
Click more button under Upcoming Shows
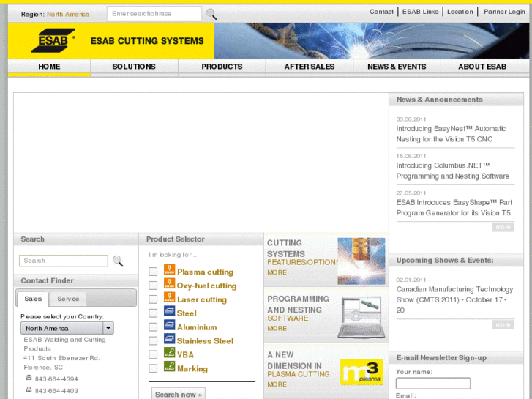coord(503,325)
